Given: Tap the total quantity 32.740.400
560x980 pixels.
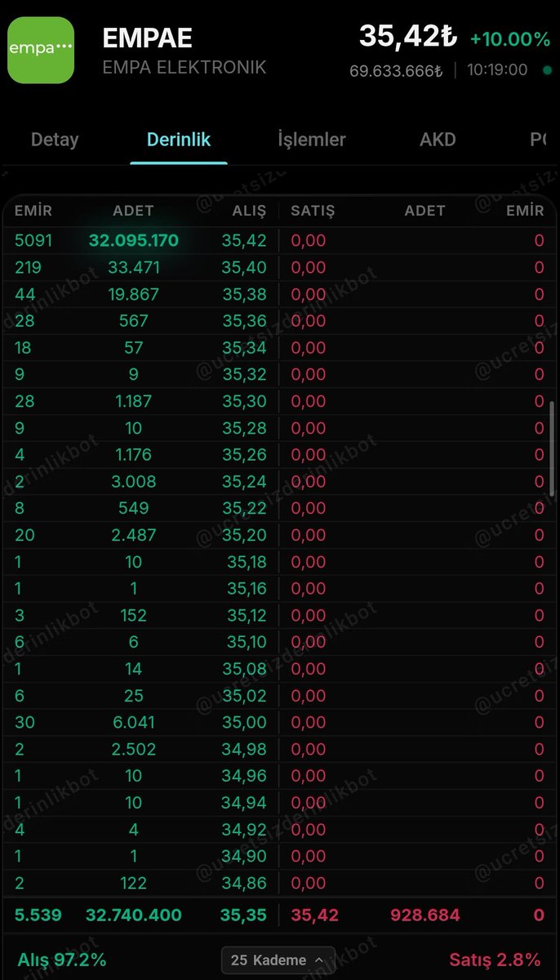Looking at the screenshot, I should [x=134, y=915].
